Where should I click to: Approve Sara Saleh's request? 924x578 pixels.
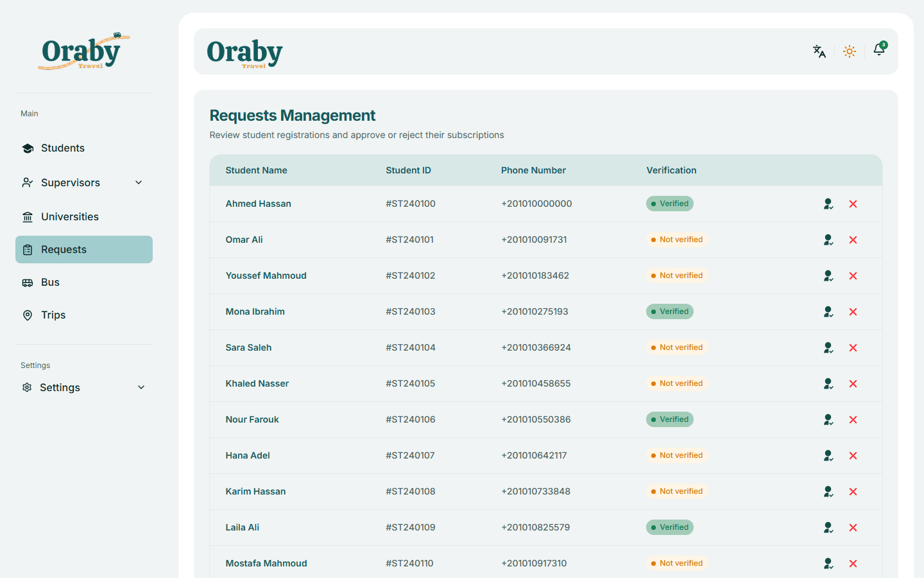tap(828, 347)
